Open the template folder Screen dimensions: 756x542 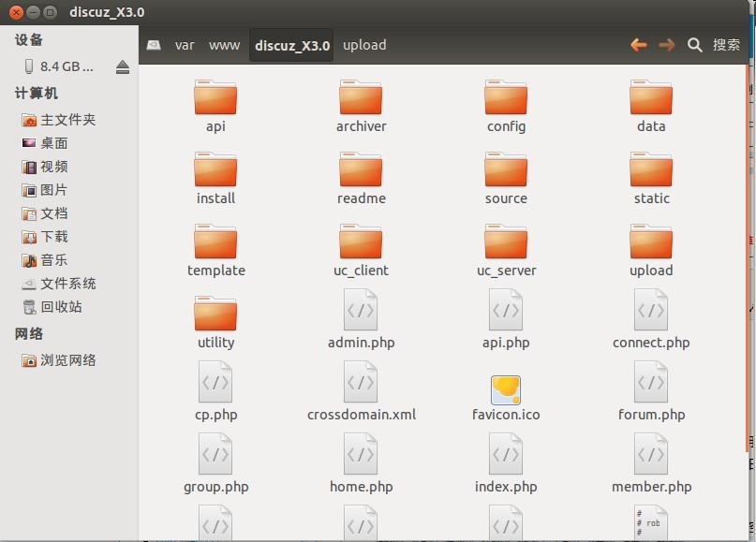click(215, 242)
